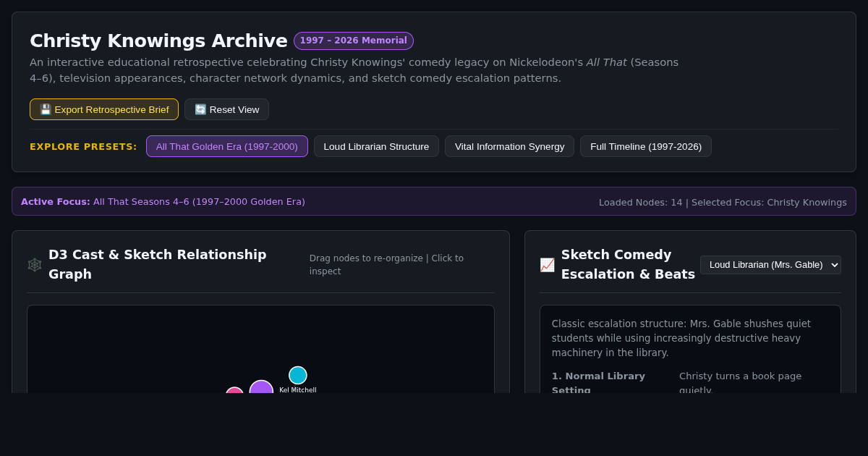The image size is (868, 456).
Task: Click the chart icon beside Sketch Comedy
Action: coord(547,265)
